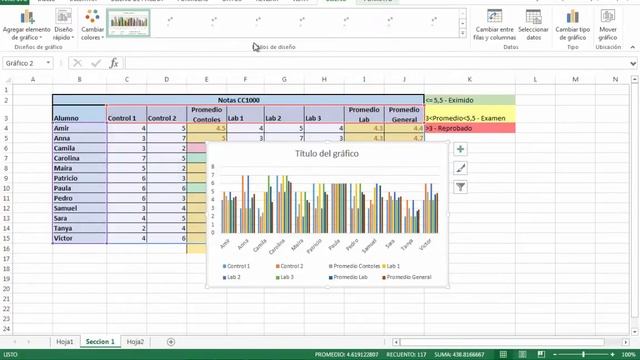
Task: Select the Notas CC1000 header cell
Action: coord(238,100)
